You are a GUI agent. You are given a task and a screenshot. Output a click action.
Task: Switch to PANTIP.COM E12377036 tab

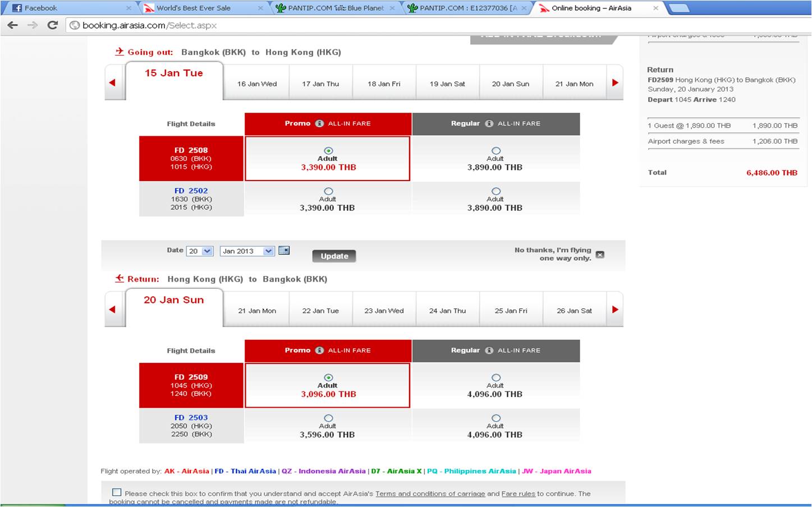467,8
